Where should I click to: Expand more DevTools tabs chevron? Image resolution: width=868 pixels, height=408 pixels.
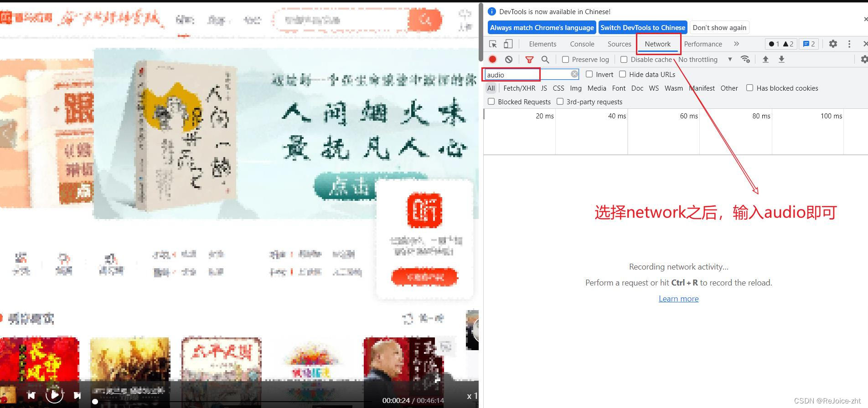coord(736,44)
